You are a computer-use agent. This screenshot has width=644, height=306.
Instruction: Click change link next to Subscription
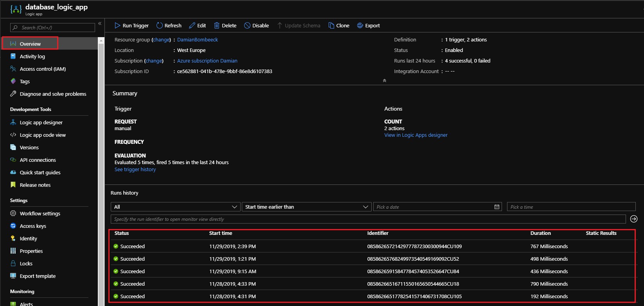pyautogui.click(x=154, y=61)
